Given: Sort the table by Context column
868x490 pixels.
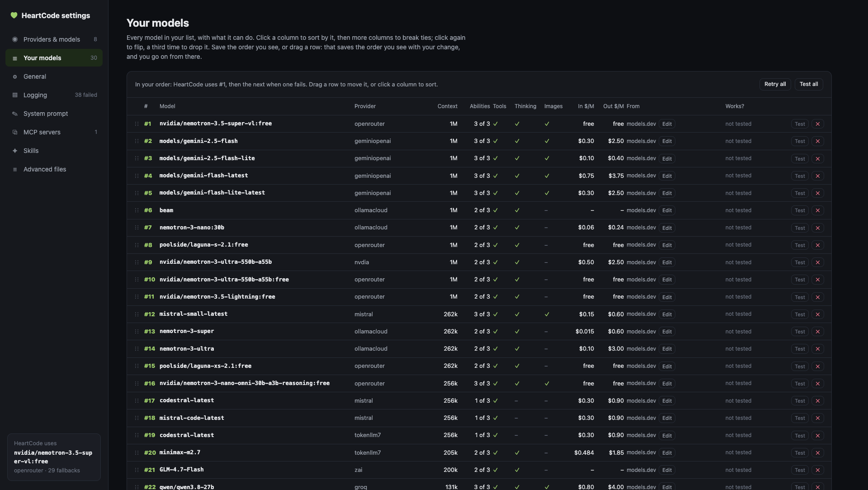Looking at the screenshot, I should point(447,106).
